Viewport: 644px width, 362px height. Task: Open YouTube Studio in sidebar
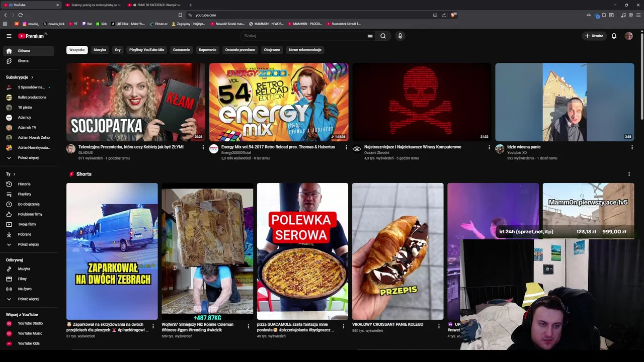[28, 323]
